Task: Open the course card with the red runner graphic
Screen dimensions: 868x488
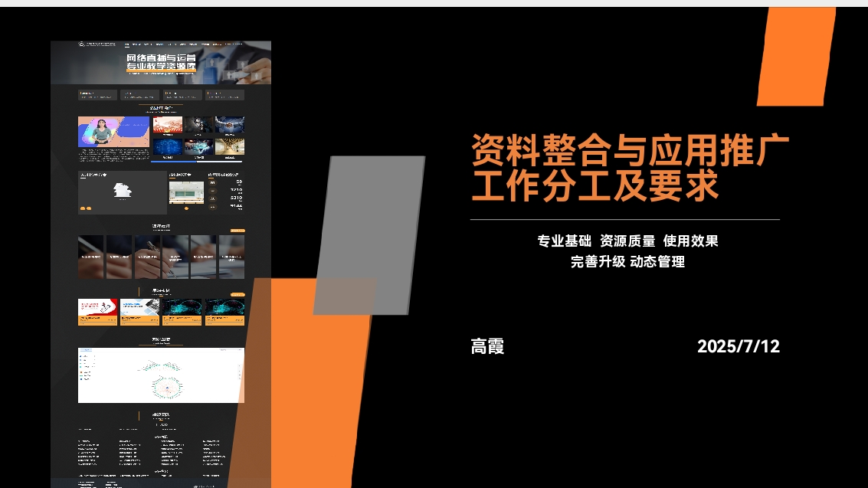Action: (x=97, y=310)
